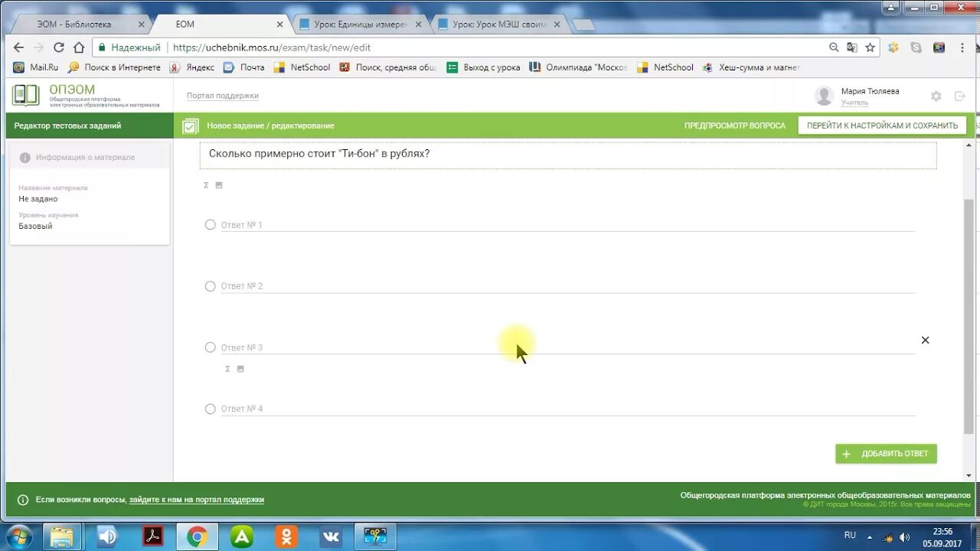Insert formula via sigma icon under Ответ № 3

pyautogui.click(x=227, y=369)
